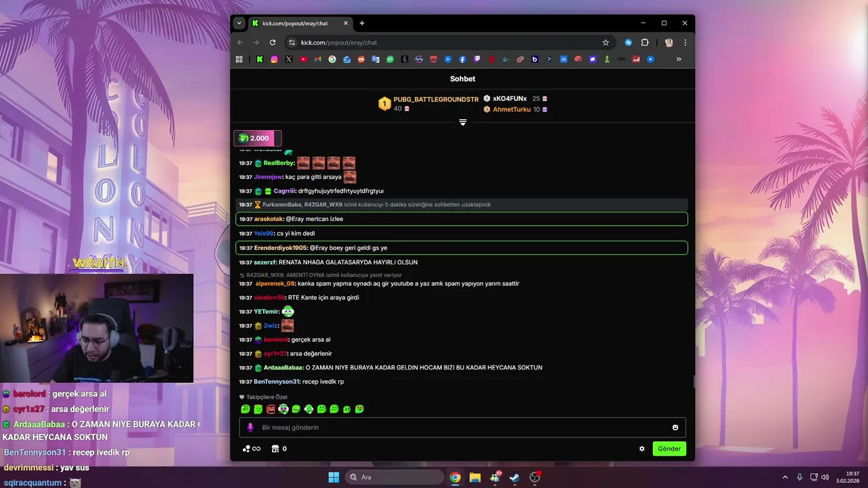Click username araskotak in highlighted message

[x=269, y=219]
